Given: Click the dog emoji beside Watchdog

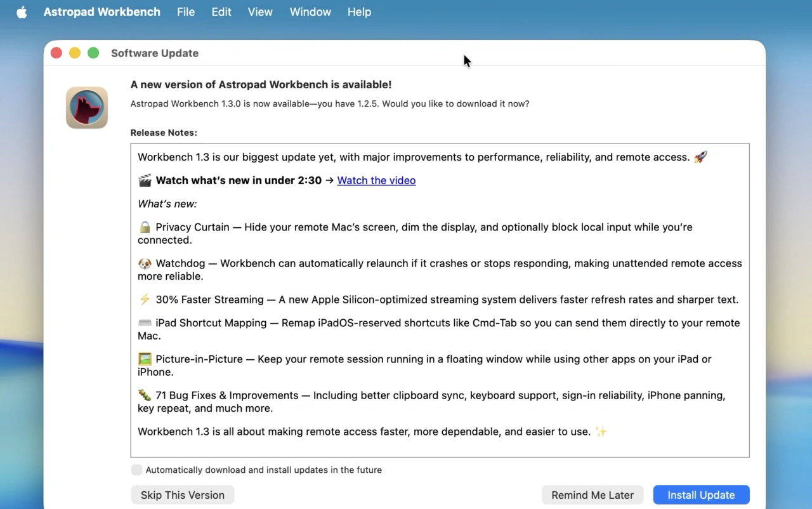Looking at the screenshot, I should 145,263.
